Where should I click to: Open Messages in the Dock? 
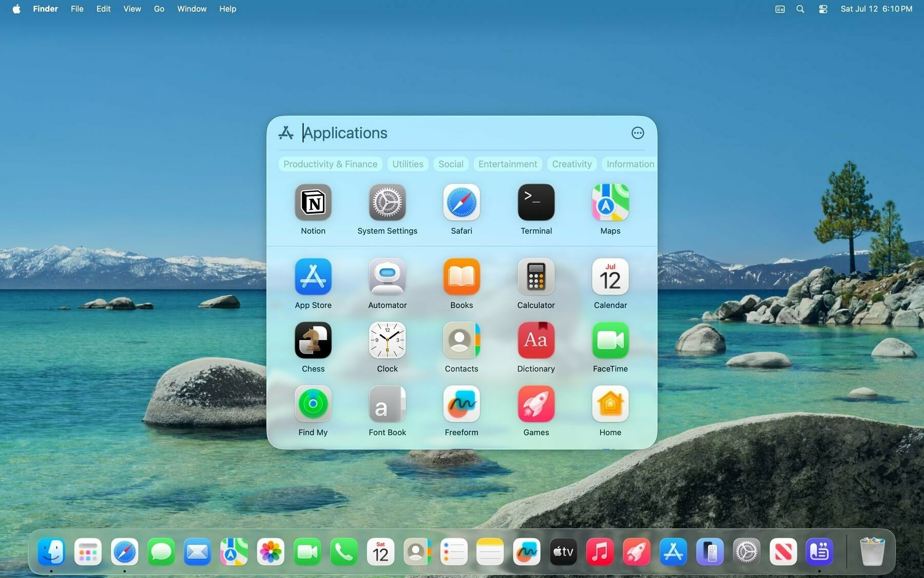pyautogui.click(x=161, y=552)
